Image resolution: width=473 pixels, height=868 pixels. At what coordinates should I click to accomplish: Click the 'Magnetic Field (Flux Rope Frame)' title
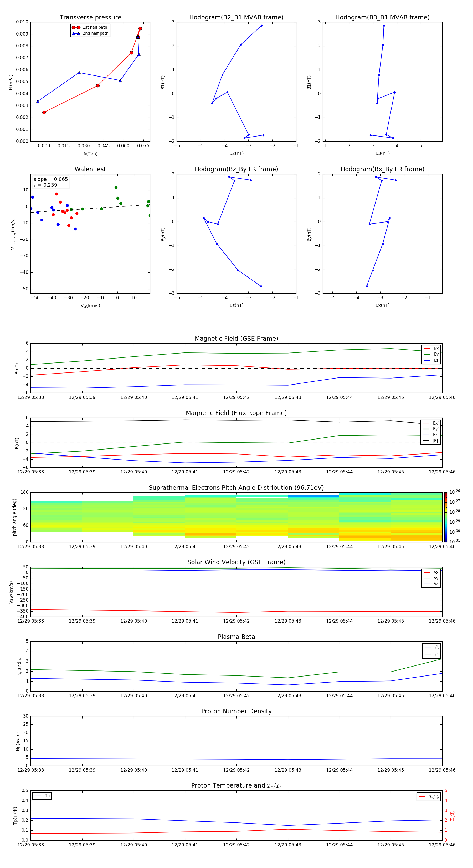point(236,413)
